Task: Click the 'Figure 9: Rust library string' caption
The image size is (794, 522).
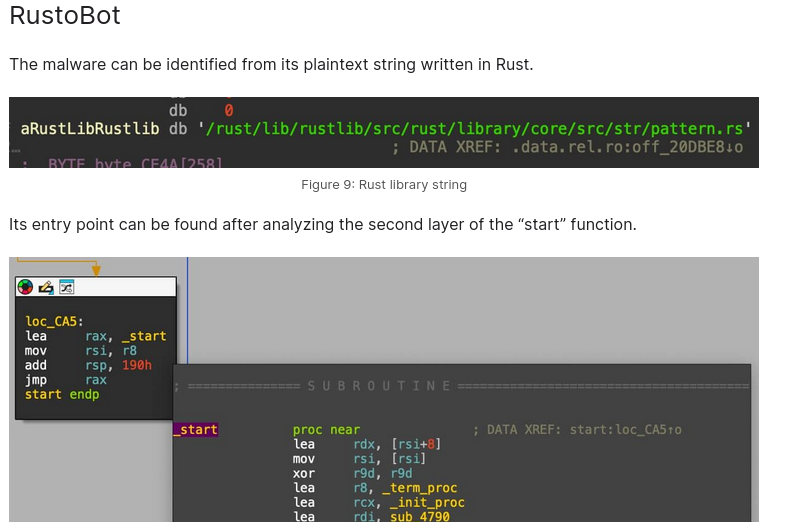Action: (x=384, y=185)
